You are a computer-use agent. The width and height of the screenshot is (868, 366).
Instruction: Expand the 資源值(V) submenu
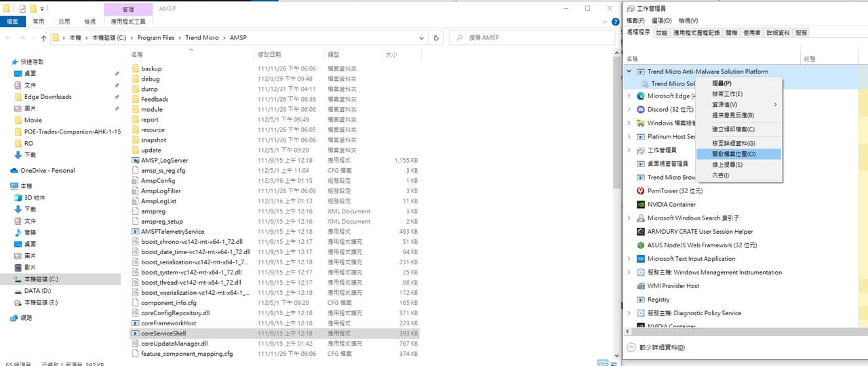[x=739, y=104]
